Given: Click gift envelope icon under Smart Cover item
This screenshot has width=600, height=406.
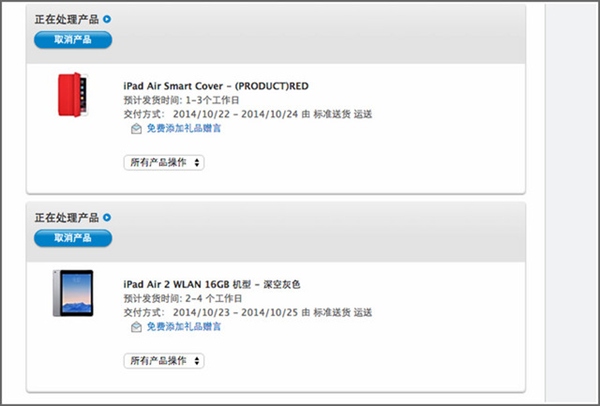Looking at the screenshot, I should click(136, 129).
